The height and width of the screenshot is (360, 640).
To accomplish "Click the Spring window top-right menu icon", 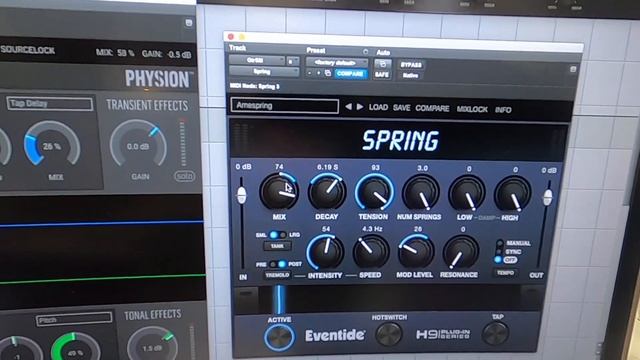I will coord(573,70).
